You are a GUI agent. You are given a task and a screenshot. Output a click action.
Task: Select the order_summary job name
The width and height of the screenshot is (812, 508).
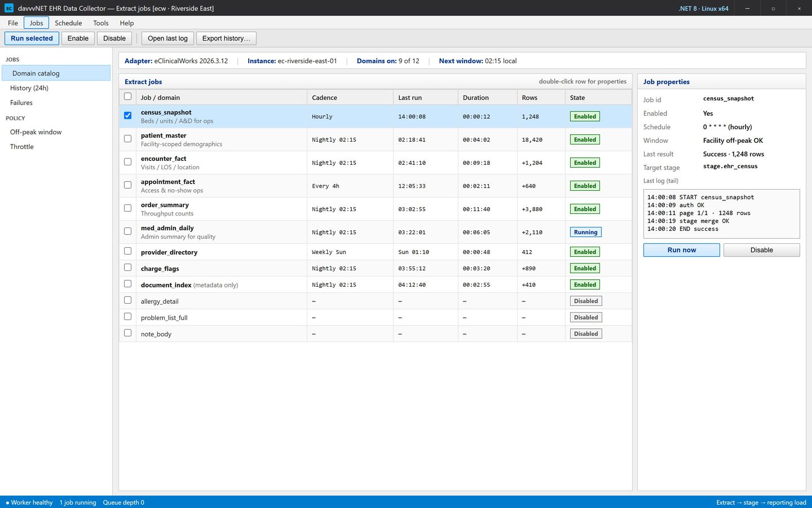point(165,205)
